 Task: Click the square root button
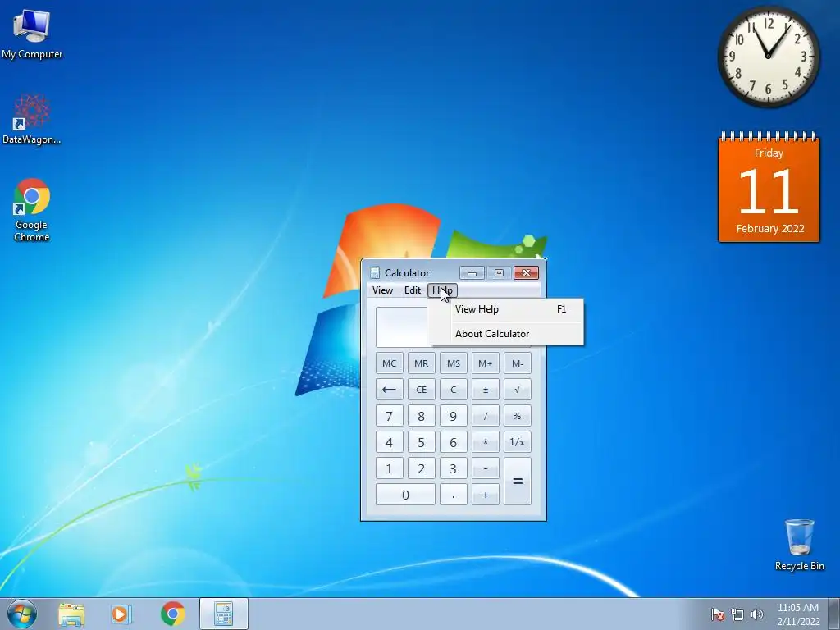(x=518, y=390)
